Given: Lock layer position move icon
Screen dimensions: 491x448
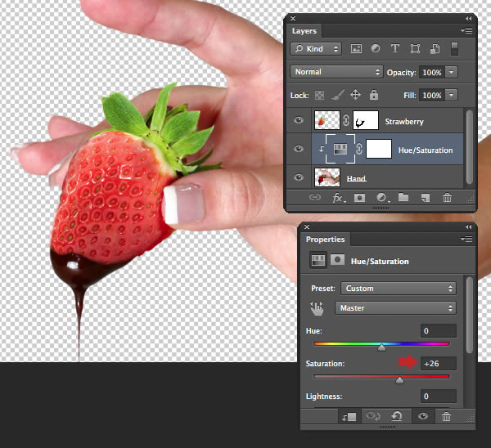Looking at the screenshot, I should pos(355,95).
